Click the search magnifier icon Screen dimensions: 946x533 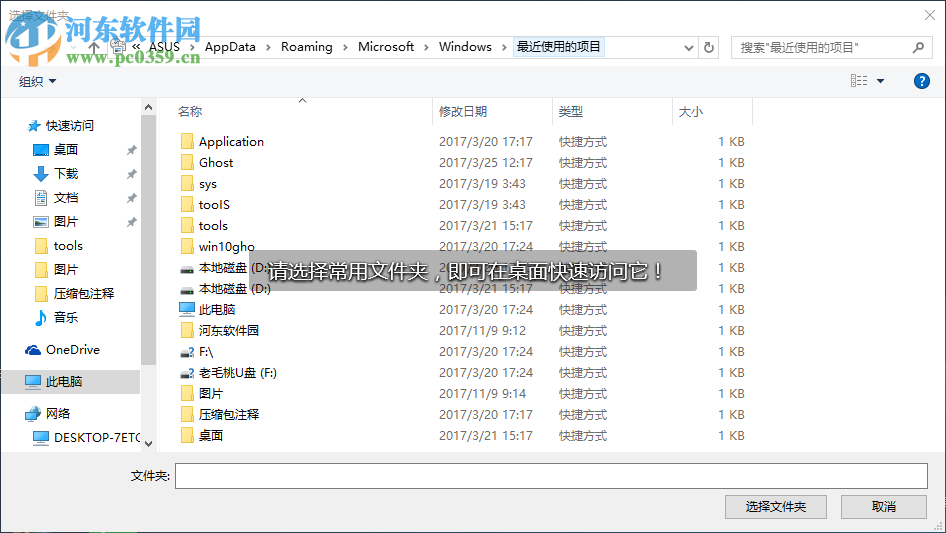coord(918,47)
